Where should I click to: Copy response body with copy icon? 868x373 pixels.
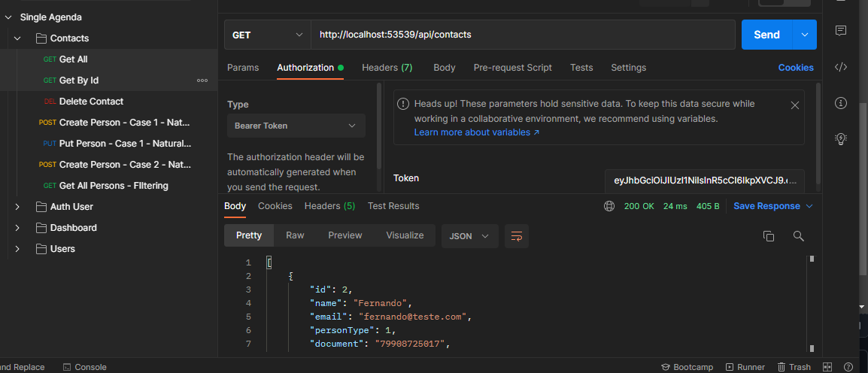pos(769,235)
